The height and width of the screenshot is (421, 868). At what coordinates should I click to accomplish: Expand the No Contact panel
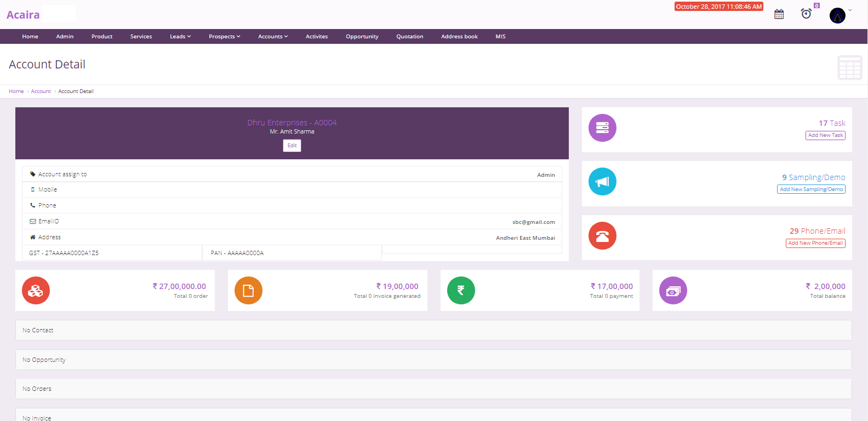433,330
